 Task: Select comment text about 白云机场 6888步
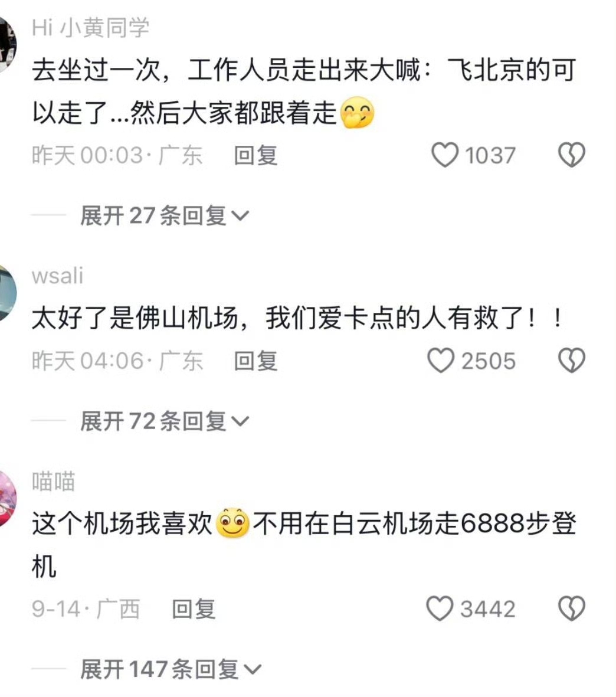pyautogui.click(x=304, y=545)
